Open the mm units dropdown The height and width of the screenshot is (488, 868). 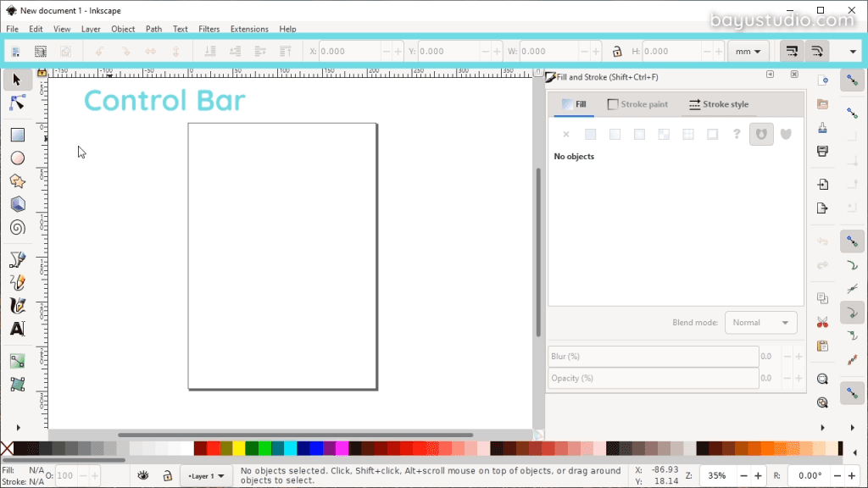point(748,52)
